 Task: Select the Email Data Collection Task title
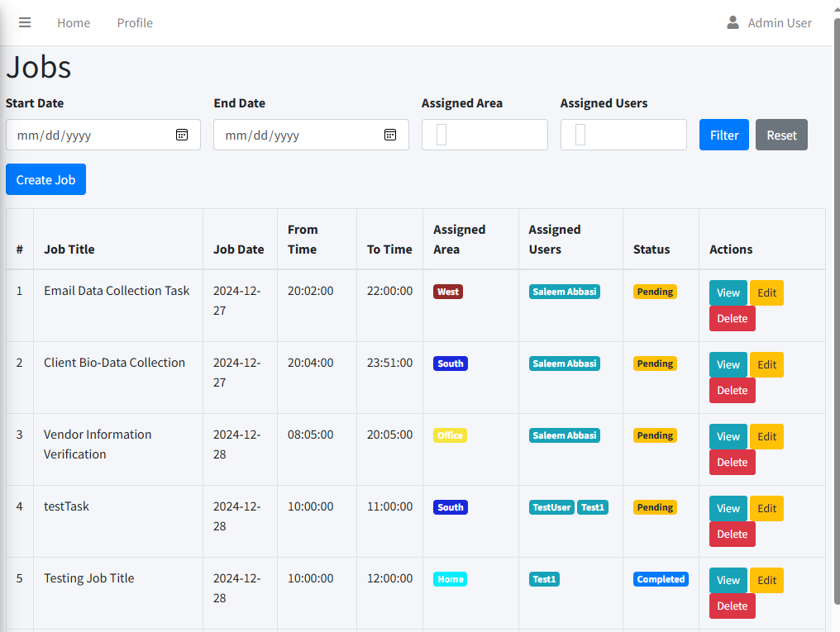pyautogui.click(x=117, y=291)
